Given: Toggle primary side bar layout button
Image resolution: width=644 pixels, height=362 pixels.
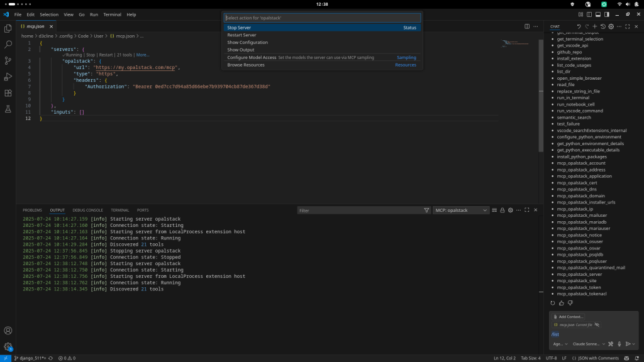Looking at the screenshot, I should (589, 14).
